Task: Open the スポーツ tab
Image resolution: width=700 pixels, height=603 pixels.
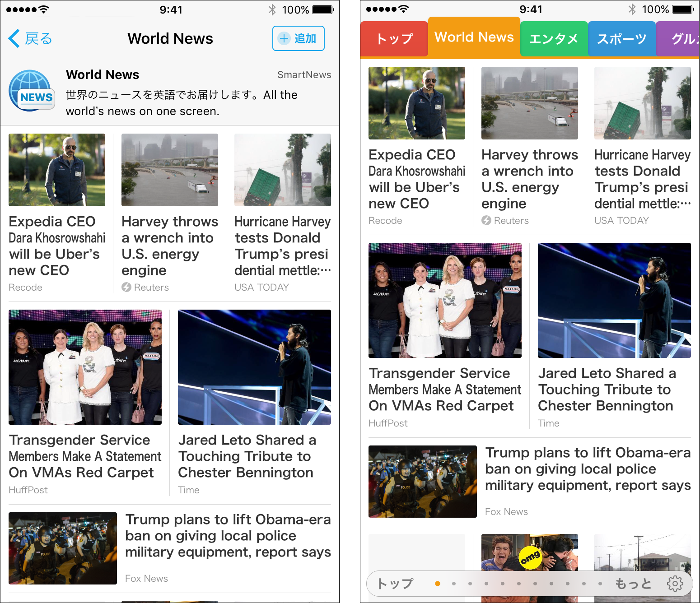Action: (x=621, y=39)
